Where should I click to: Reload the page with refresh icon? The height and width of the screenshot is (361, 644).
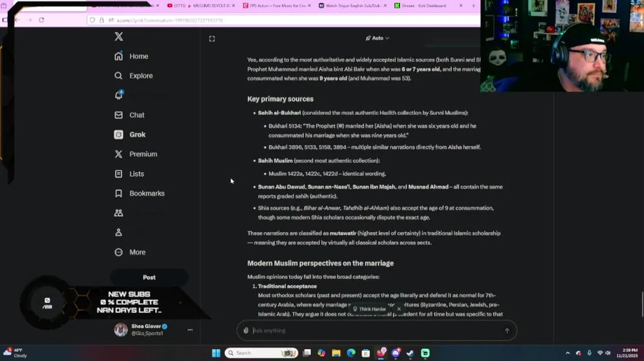pos(41,20)
